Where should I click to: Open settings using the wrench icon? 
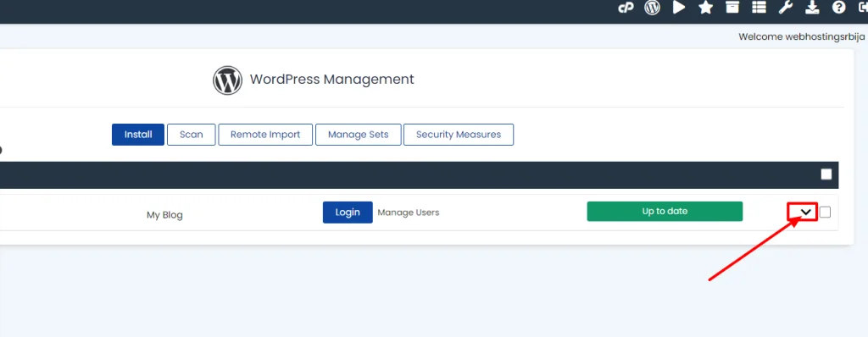(x=786, y=7)
